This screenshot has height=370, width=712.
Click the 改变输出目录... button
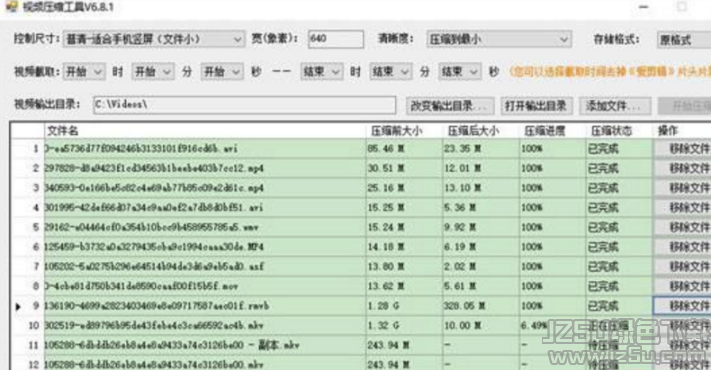(x=450, y=106)
